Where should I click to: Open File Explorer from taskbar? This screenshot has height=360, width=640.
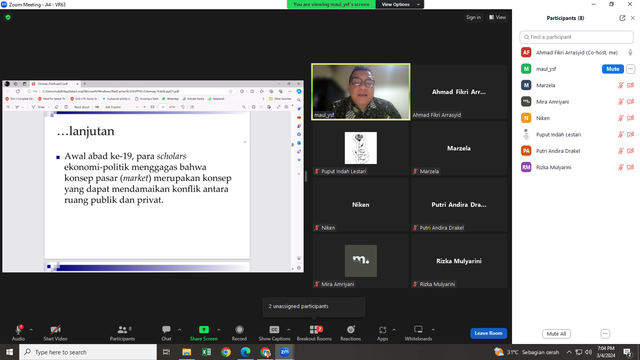click(187, 352)
